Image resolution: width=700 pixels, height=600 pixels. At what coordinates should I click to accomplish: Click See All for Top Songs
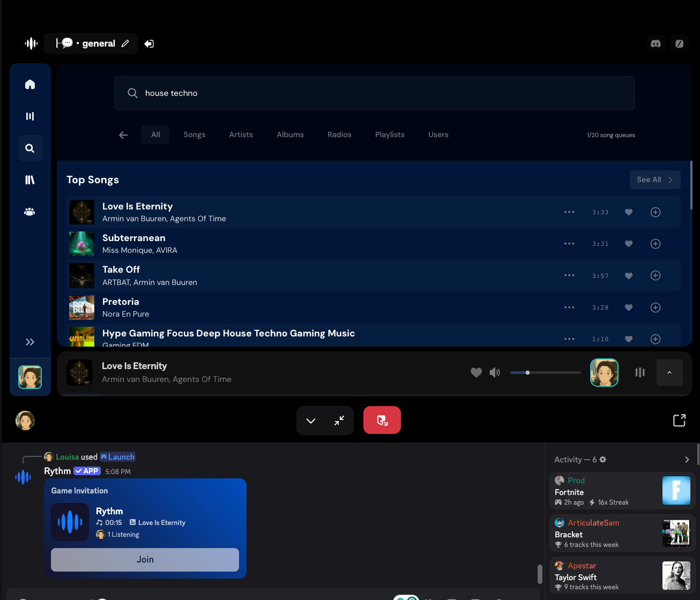[655, 180]
